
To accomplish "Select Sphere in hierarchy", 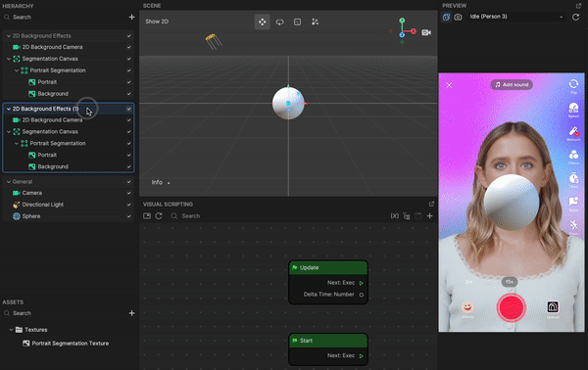I will pyautogui.click(x=31, y=216).
